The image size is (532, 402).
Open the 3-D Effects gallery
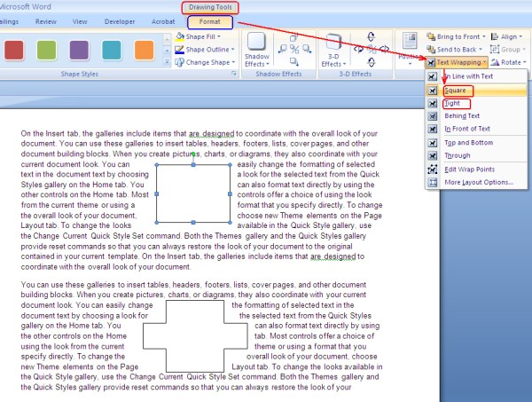[333, 49]
